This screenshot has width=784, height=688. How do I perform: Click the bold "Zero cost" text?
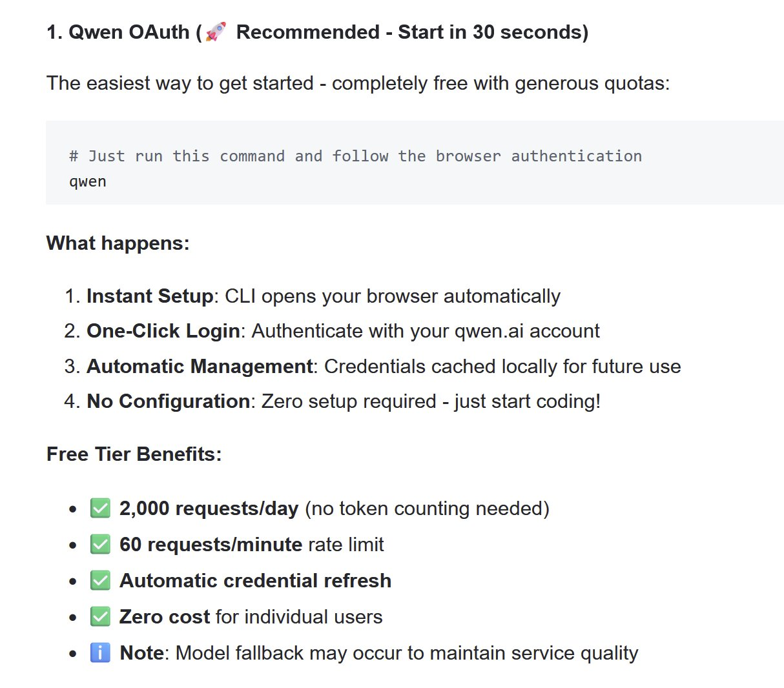[x=165, y=617]
